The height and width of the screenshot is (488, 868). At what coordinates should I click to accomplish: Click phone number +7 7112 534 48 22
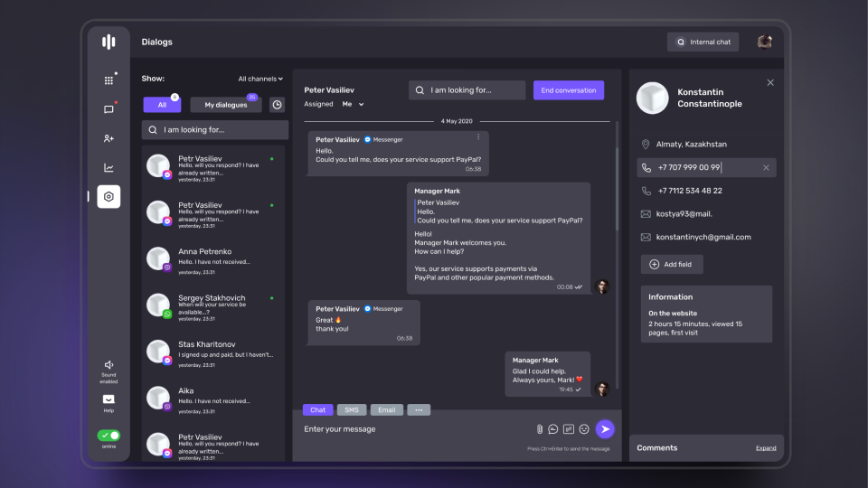tap(690, 191)
